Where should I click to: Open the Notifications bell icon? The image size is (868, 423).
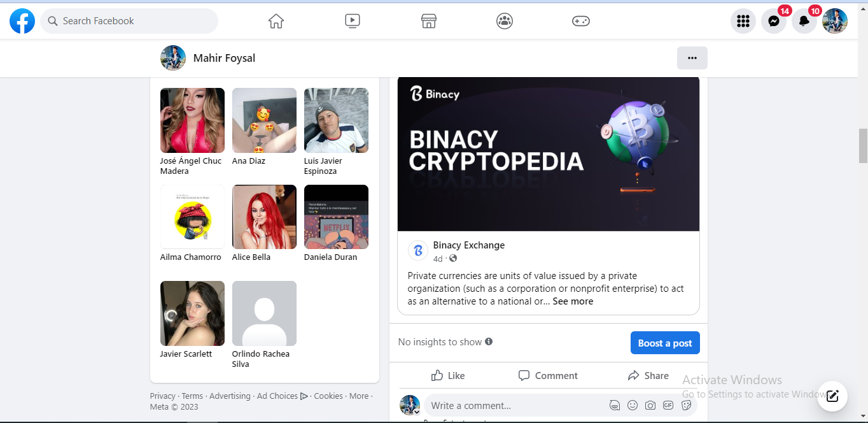(x=804, y=21)
